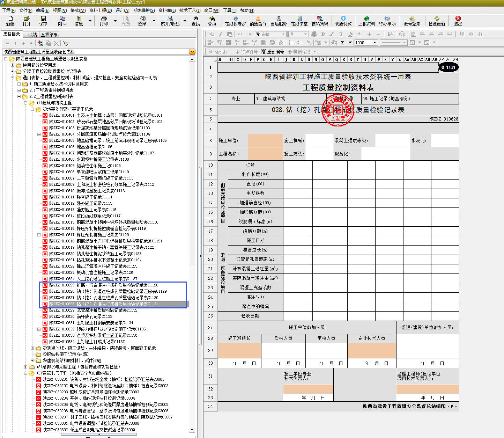
Task: Click the 保存 (Save) toolbar icon
Action: tap(43, 21)
